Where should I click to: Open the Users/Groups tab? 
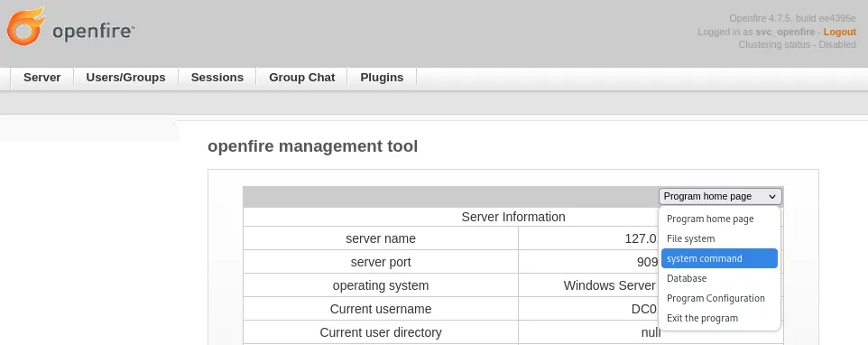click(125, 78)
